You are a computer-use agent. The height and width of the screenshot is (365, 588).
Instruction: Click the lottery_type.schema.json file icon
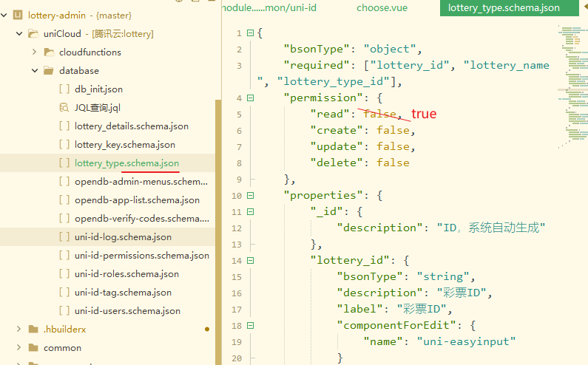(64, 163)
